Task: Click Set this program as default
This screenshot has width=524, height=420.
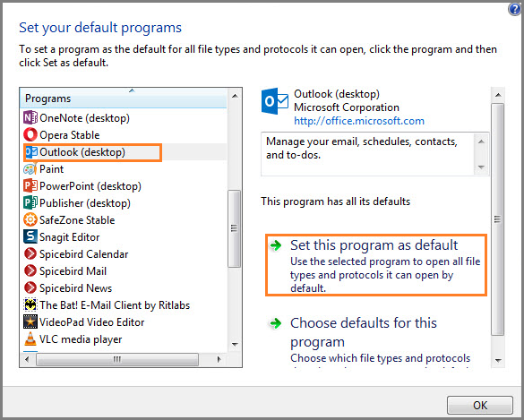Action: [x=375, y=265]
